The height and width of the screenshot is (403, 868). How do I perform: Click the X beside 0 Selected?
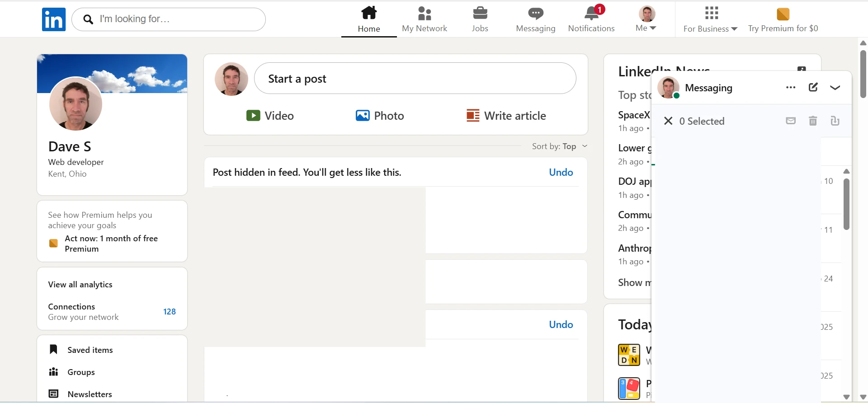(668, 121)
